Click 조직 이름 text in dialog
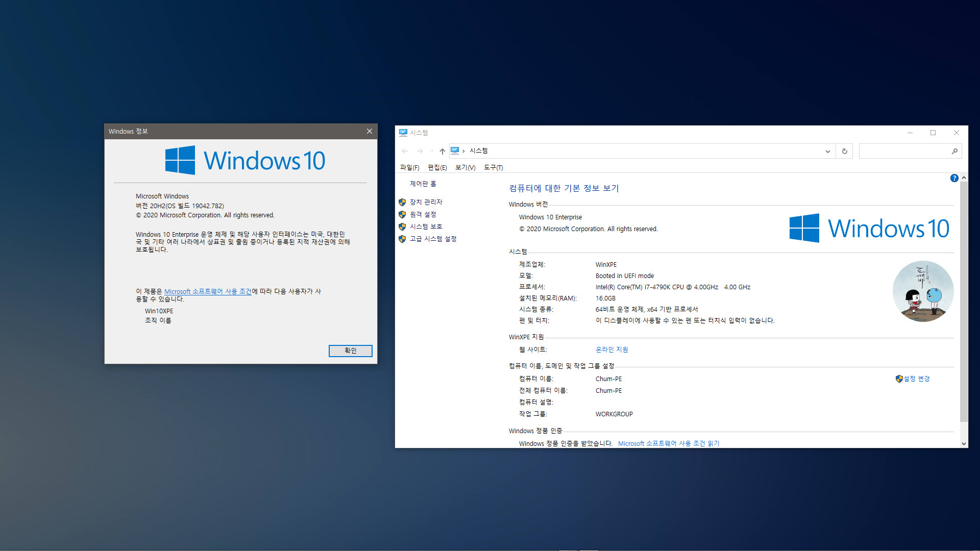Image resolution: width=980 pixels, height=551 pixels. [x=158, y=320]
